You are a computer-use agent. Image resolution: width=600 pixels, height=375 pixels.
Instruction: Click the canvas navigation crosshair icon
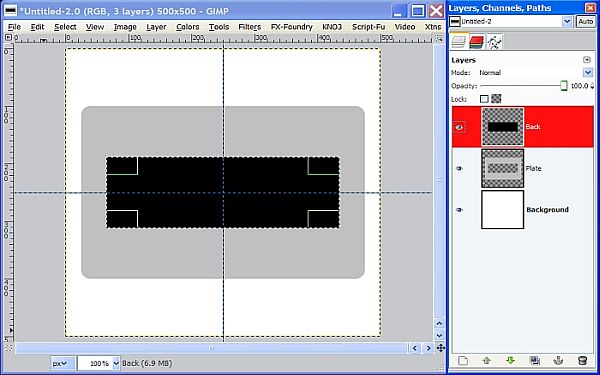pos(440,348)
